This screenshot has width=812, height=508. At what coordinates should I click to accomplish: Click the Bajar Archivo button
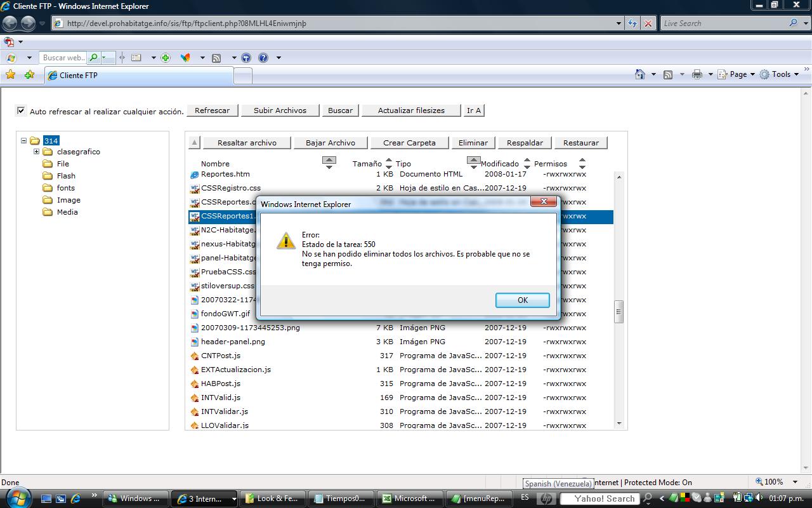pos(331,143)
